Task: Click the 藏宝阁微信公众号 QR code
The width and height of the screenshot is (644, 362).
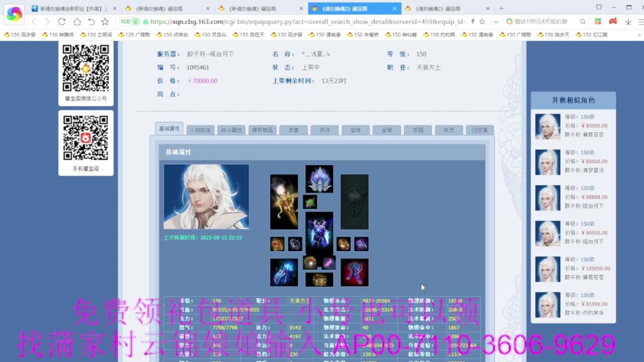Action: 86,68
